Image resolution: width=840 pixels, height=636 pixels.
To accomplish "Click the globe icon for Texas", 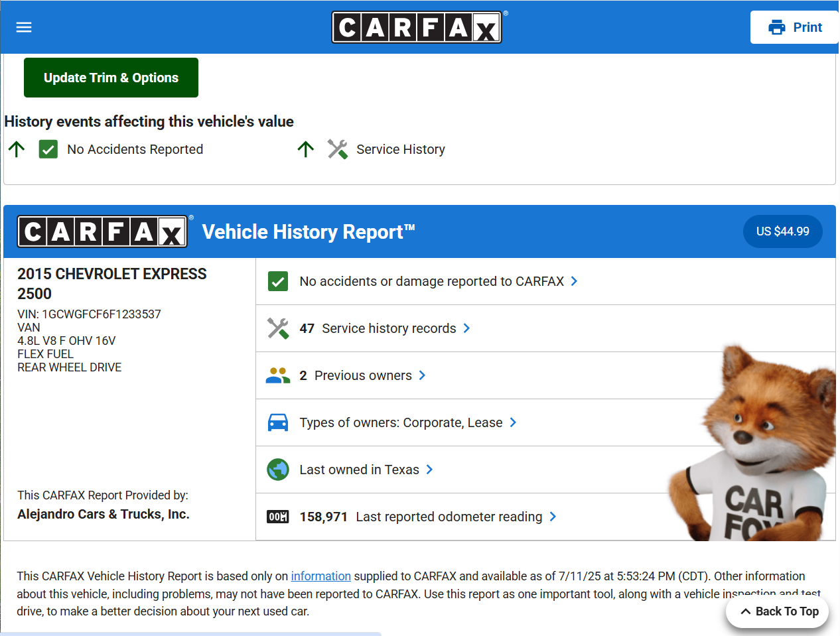I will (x=278, y=470).
